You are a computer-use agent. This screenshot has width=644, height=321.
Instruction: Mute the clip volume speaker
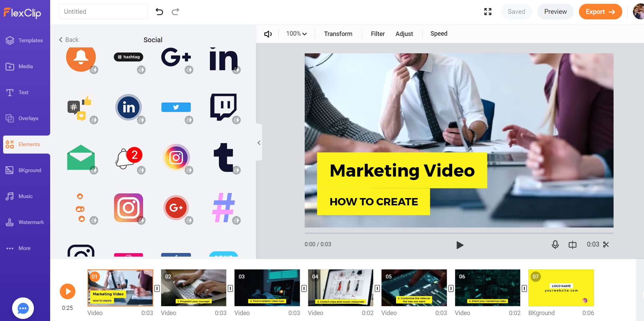tap(268, 34)
